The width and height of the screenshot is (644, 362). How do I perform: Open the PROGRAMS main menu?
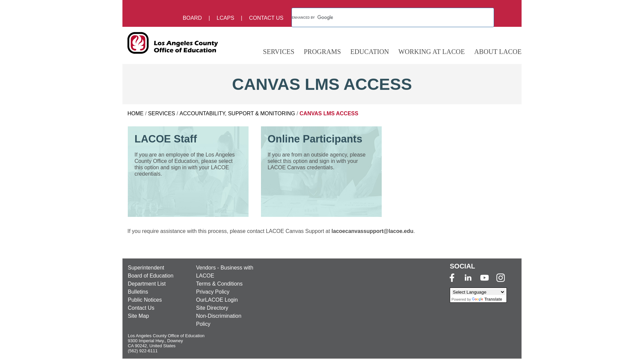click(322, 52)
